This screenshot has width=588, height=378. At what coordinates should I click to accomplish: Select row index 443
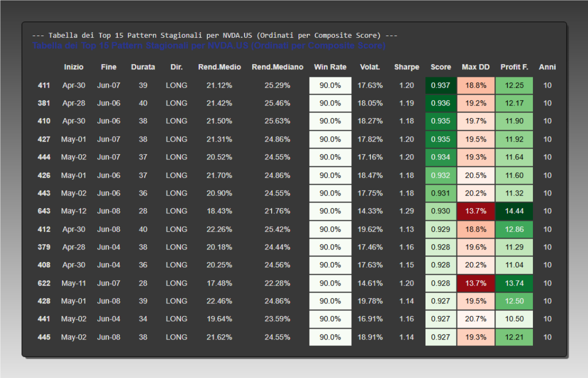tap(44, 193)
